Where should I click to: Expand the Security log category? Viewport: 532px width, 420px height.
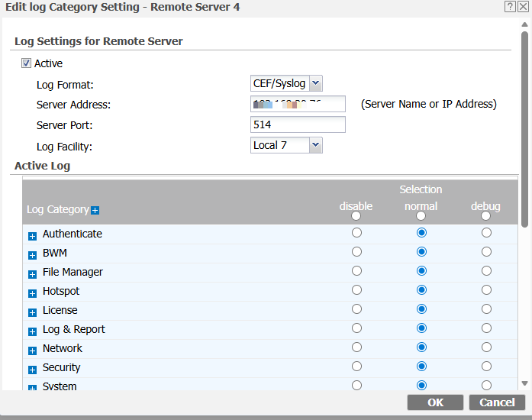click(32, 369)
